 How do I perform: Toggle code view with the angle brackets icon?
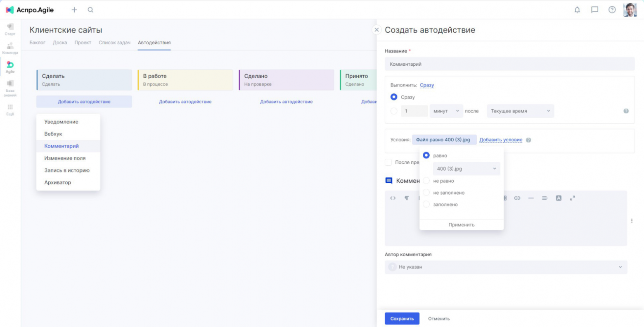(x=393, y=198)
